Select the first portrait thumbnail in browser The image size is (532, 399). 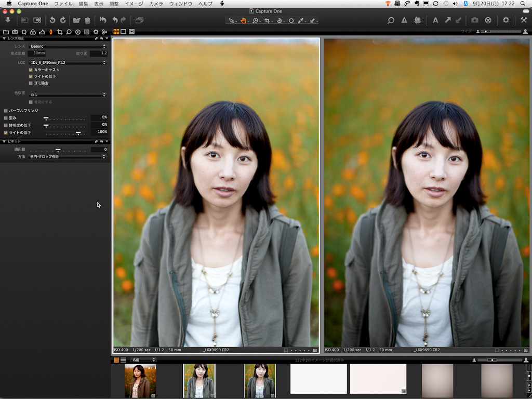pyautogui.click(x=140, y=381)
